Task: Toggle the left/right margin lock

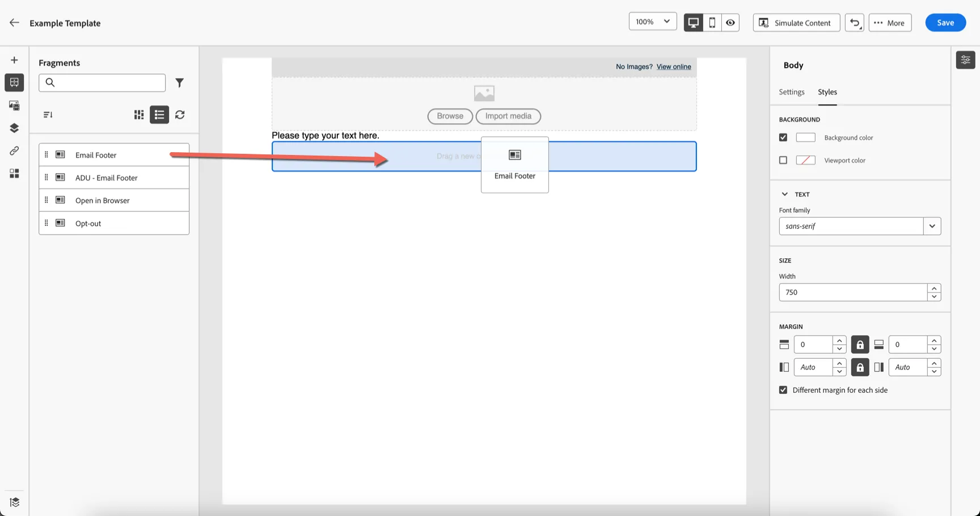Action: click(x=860, y=367)
